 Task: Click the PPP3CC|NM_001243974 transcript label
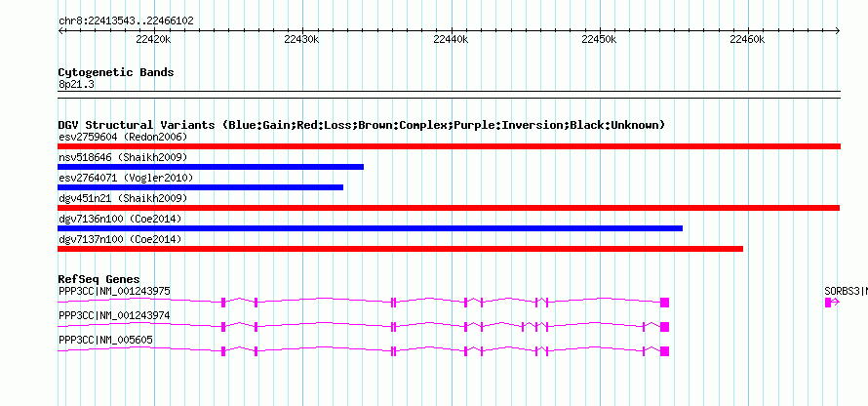[114, 315]
